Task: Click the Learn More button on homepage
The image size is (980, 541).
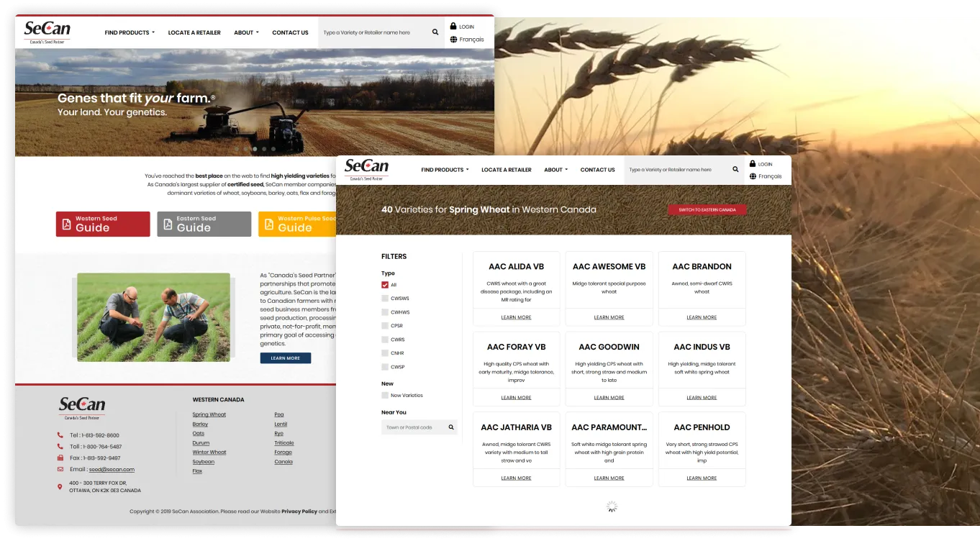Action: [x=286, y=358]
